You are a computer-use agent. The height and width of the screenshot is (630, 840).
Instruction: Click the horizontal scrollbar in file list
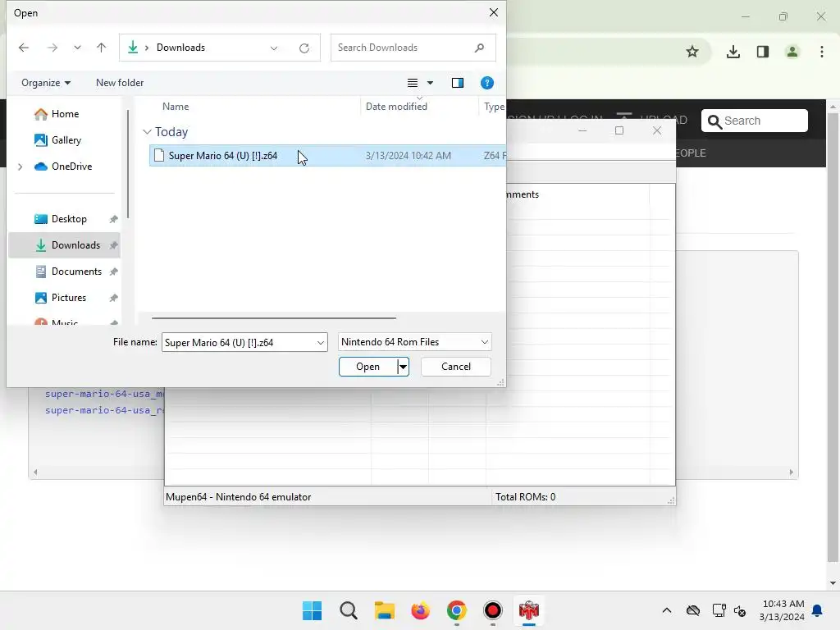point(274,318)
